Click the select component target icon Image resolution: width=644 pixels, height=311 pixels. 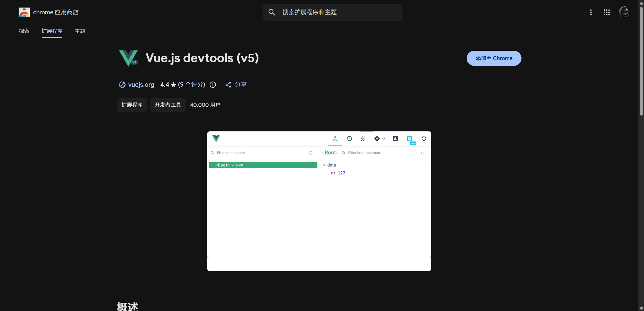click(x=311, y=153)
